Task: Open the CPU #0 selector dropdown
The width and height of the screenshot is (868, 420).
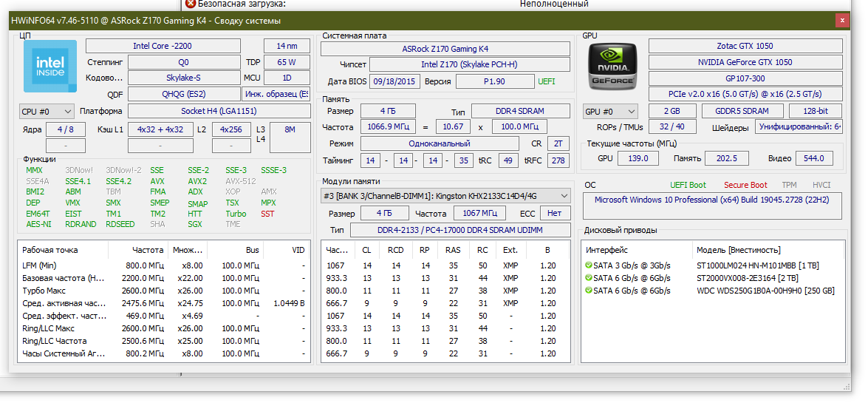Action: pyautogui.click(x=47, y=112)
